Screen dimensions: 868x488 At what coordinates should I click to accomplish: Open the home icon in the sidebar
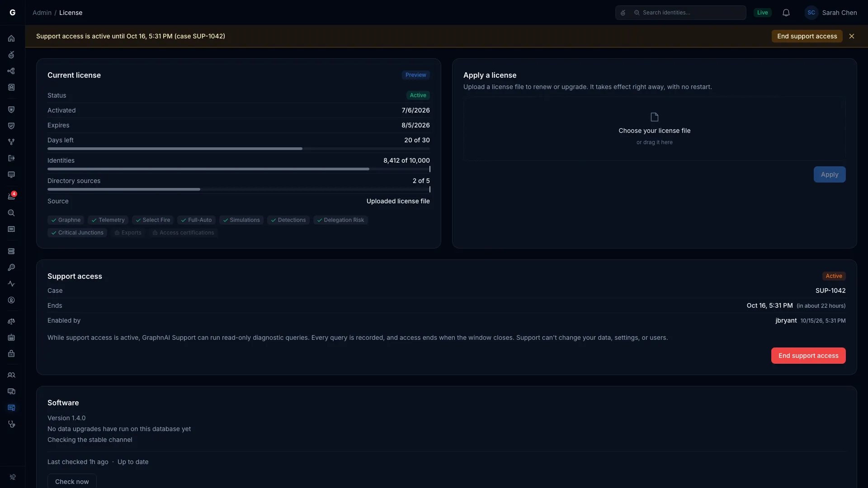(11, 38)
